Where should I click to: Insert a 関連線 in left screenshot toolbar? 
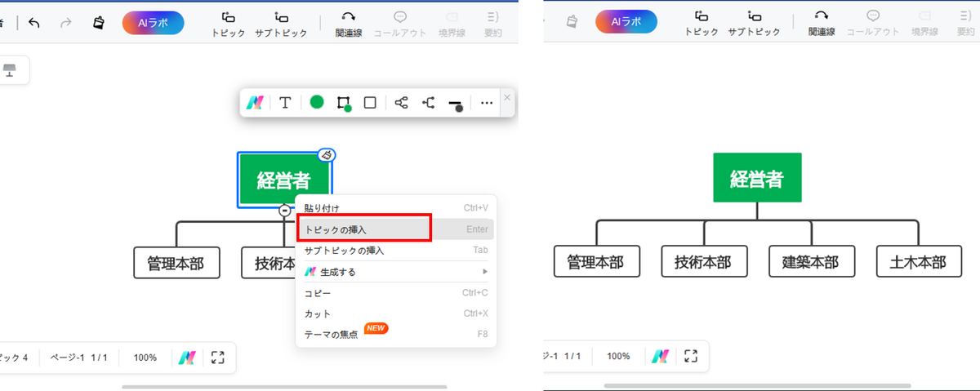click(x=349, y=24)
